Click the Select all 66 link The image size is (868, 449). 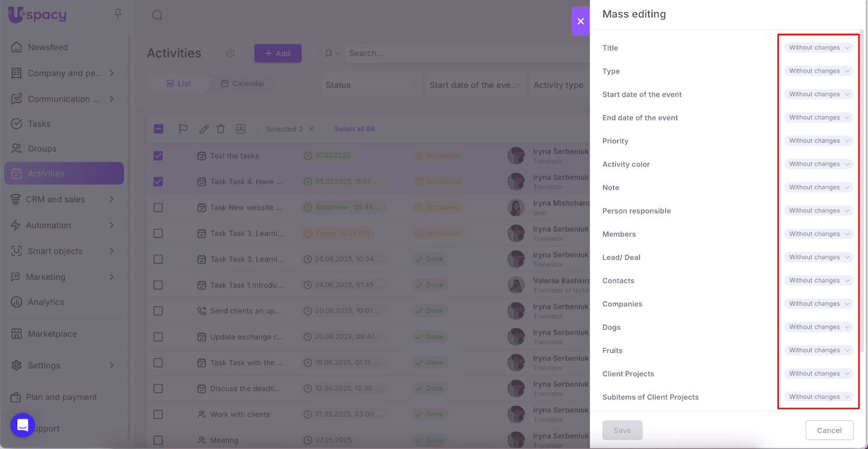click(354, 129)
